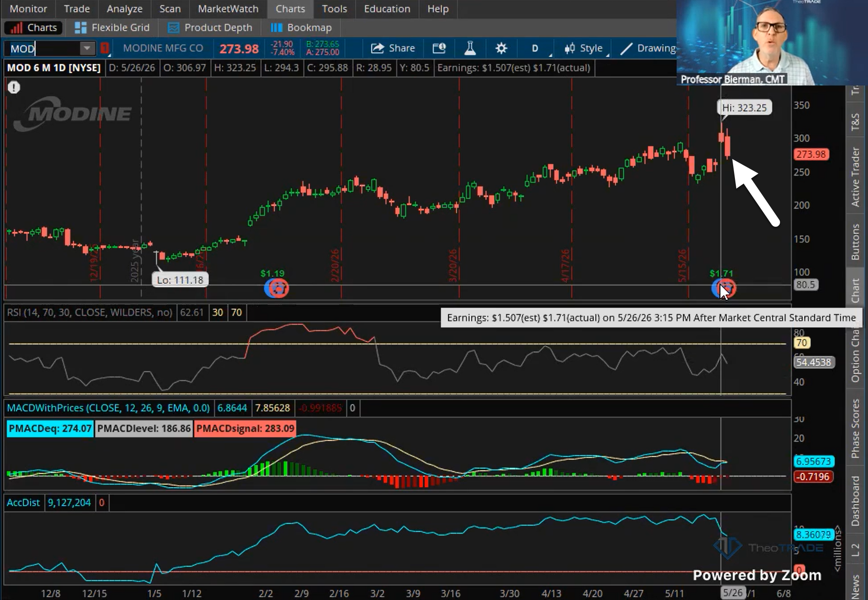The width and height of the screenshot is (868, 600).
Task: Select the Charts sub-tab
Action: tap(33, 28)
